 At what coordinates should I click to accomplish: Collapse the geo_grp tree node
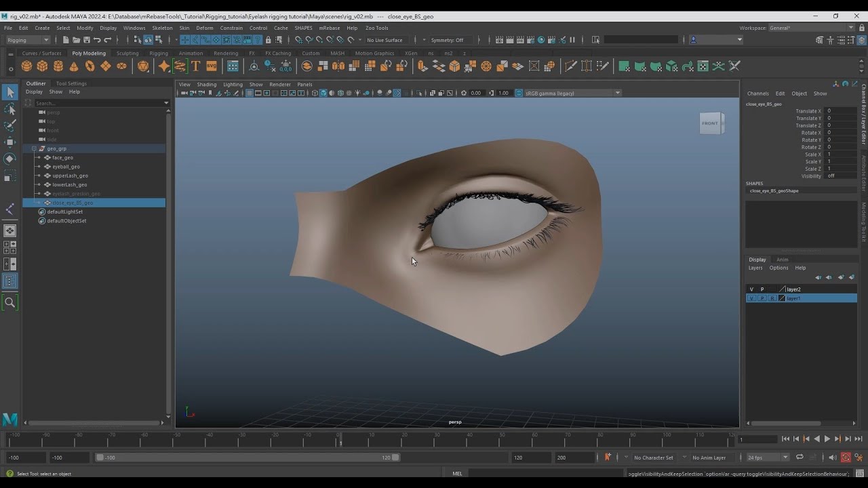[34, 148]
